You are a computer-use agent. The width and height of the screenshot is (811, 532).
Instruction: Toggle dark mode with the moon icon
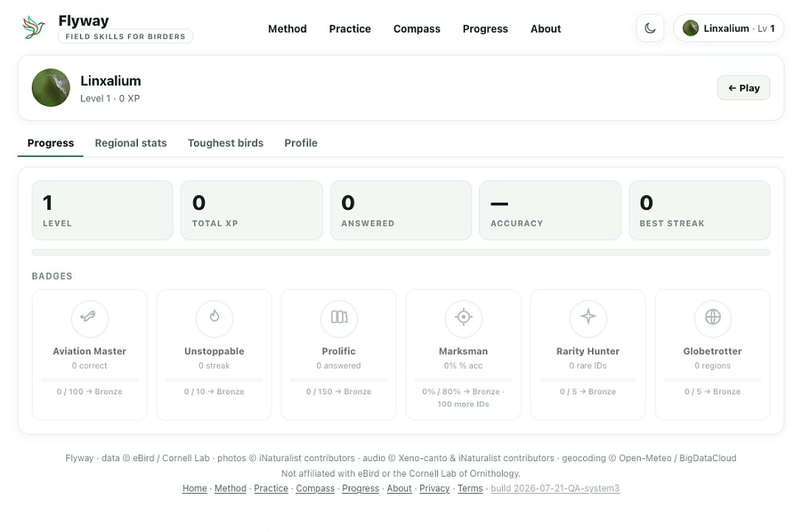[x=650, y=28]
